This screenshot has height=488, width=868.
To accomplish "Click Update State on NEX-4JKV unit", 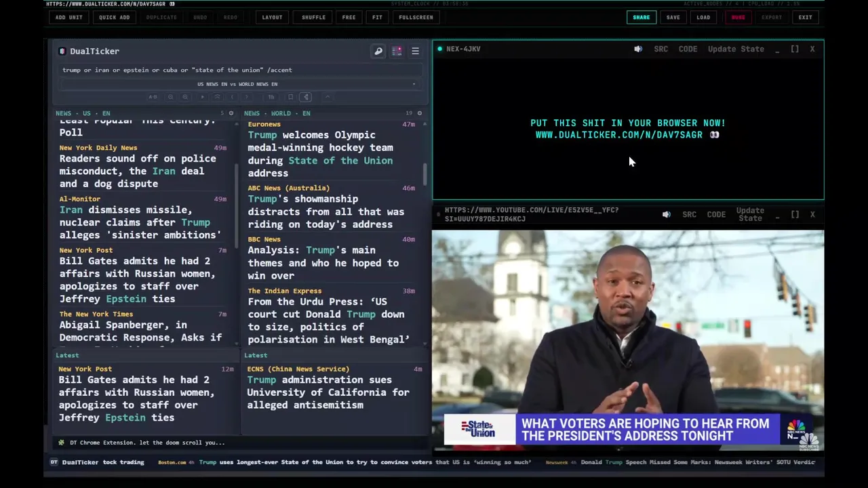I will pos(736,49).
